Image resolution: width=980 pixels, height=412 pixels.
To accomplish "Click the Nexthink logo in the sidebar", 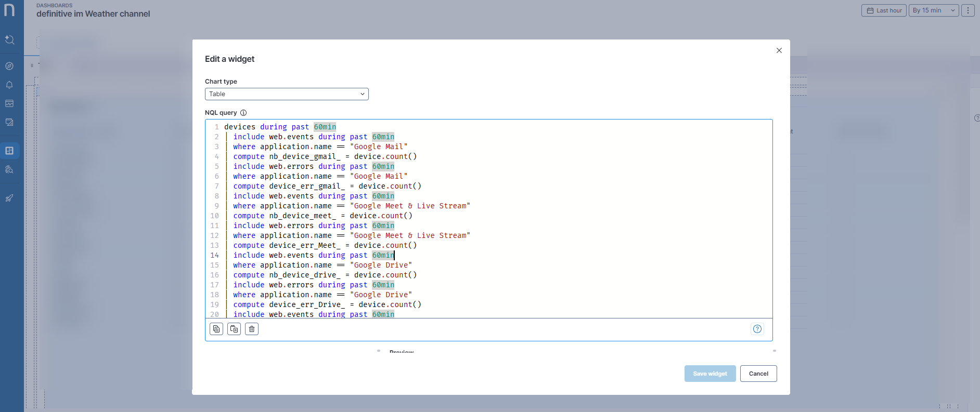I will pos(9,9).
